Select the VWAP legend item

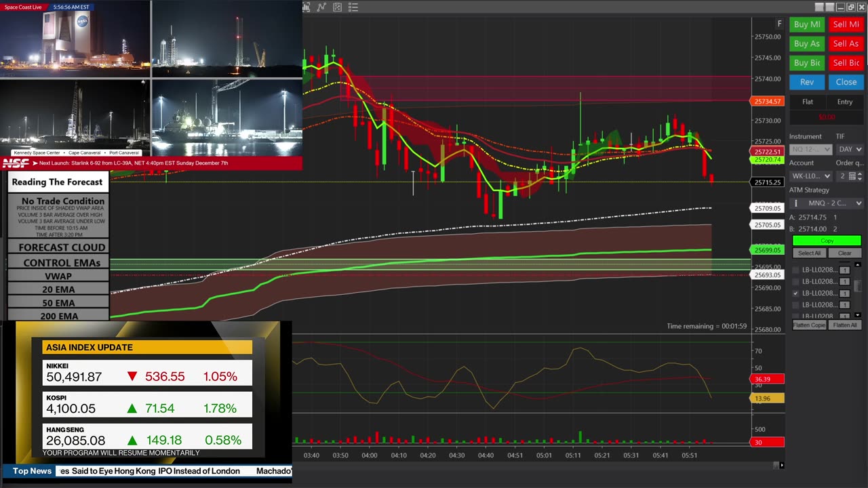(58, 276)
